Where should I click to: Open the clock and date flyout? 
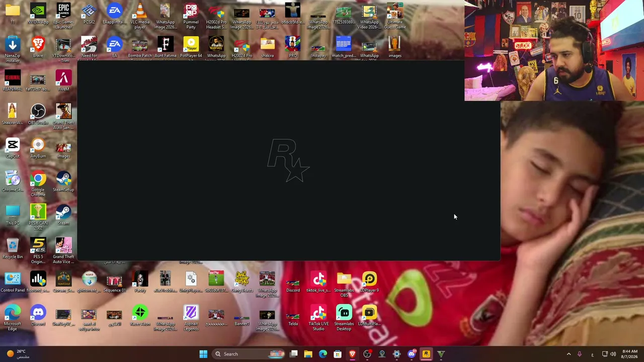coord(629,354)
